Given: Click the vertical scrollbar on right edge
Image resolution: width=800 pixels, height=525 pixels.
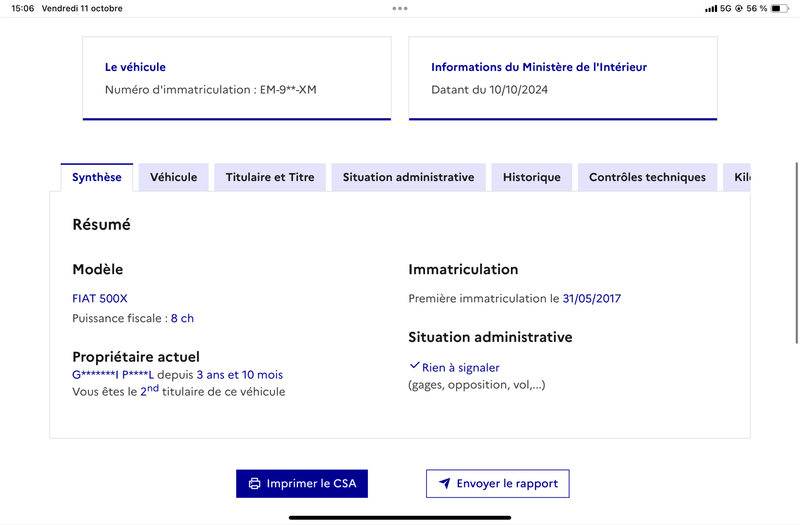Looking at the screenshot, I should click(x=796, y=253).
